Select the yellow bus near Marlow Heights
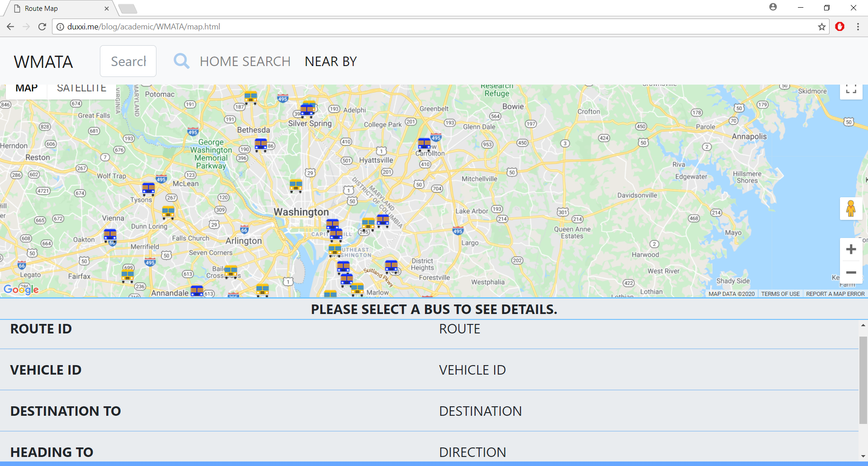Image resolution: width=868 pixels, height=466 pixels. [x=357, y=289]
